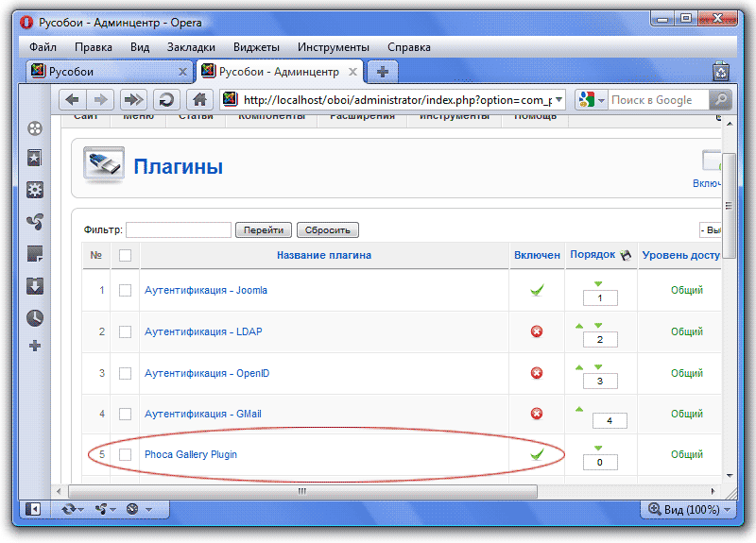The image size is (756, 543).
Task: Open the Закладки menu
Action: click(191, 47)
